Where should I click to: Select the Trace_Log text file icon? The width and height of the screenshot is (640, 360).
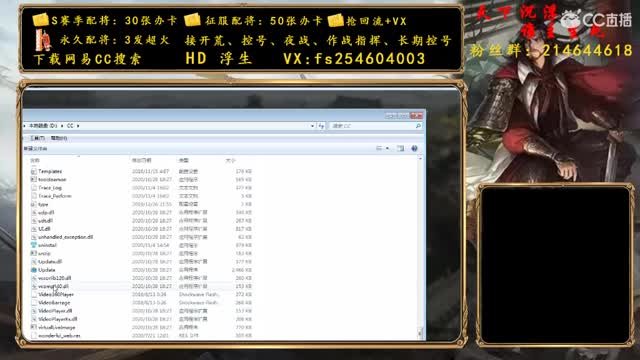pyautogui.click(x=34, y=188)
